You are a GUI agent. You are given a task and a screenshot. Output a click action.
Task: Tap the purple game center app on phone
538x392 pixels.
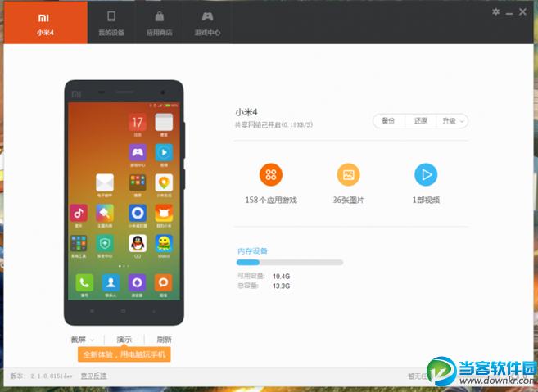click(138, 152)
